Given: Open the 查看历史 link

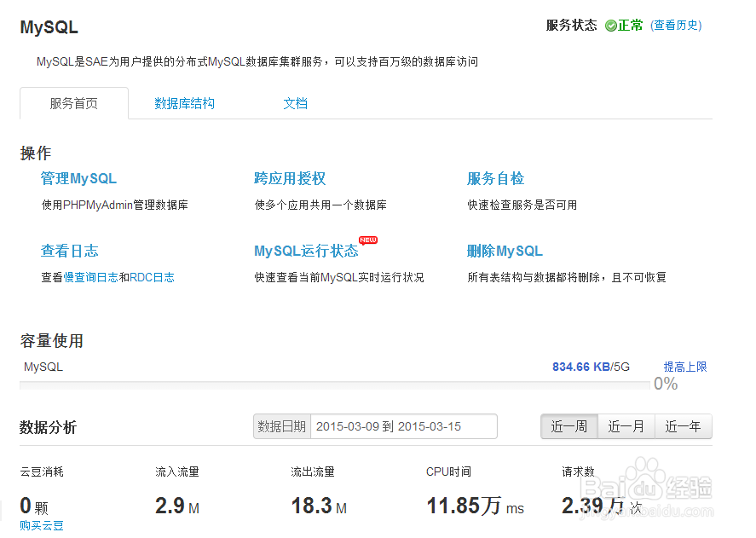Looking at the screenshot, I should pos(676,25).
